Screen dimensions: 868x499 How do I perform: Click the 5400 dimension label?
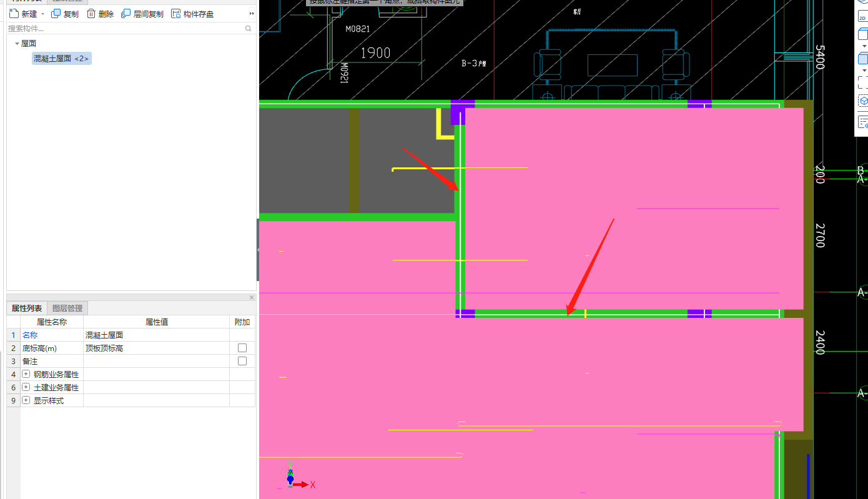(x=820, y=57)
